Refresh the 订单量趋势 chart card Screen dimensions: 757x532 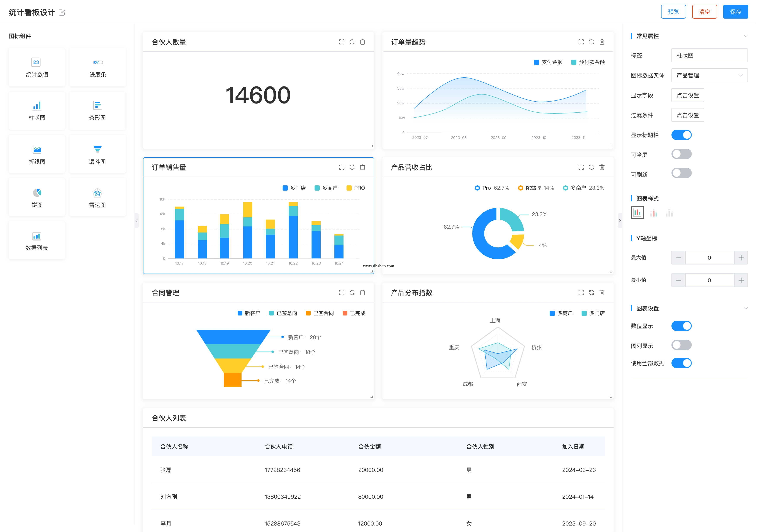pyautogui.click(x=591, y=42)
